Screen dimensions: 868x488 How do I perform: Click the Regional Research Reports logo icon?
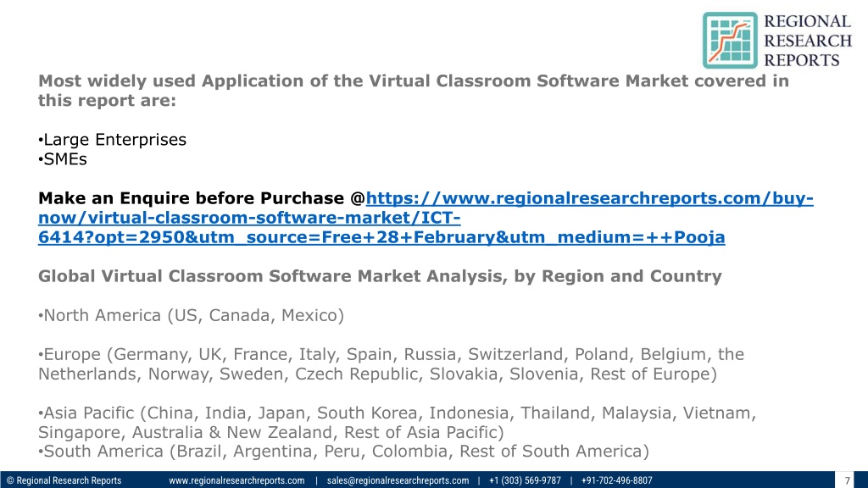point(730,41)
